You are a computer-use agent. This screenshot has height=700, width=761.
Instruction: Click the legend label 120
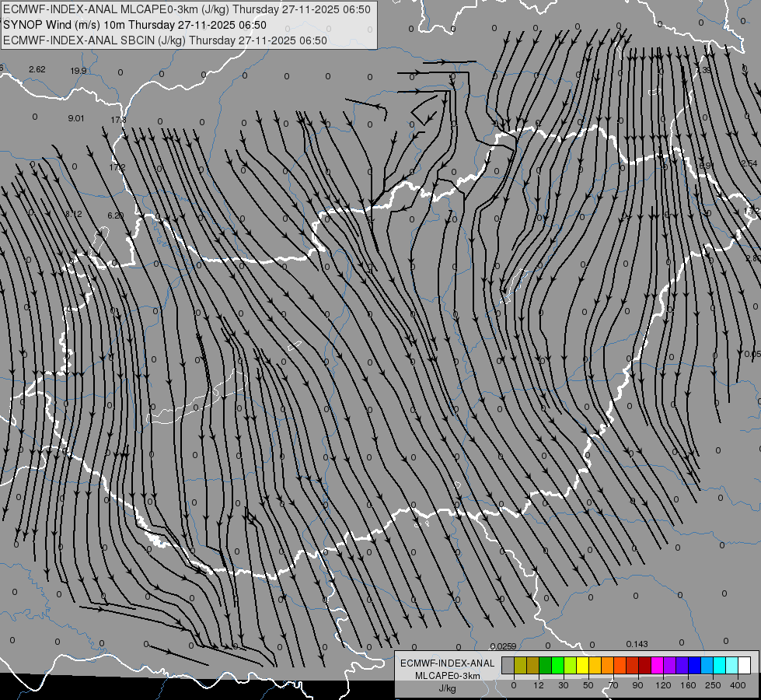coord(663,685)
